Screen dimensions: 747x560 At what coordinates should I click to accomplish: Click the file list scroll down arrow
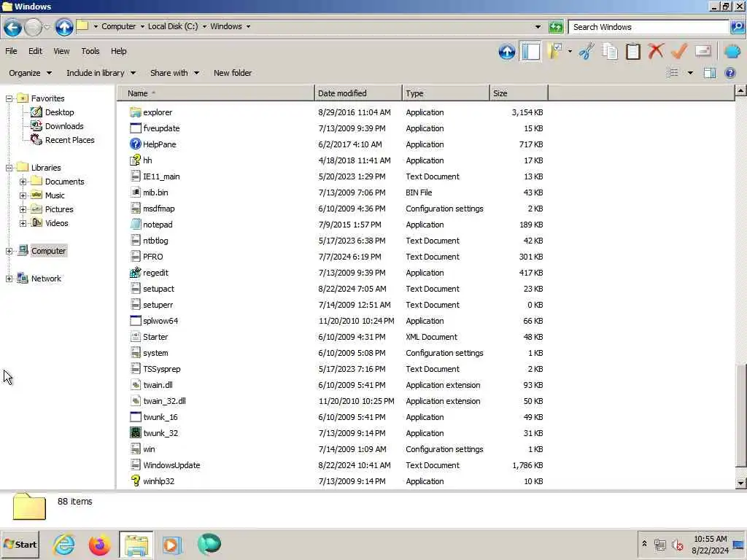(740, 483)
